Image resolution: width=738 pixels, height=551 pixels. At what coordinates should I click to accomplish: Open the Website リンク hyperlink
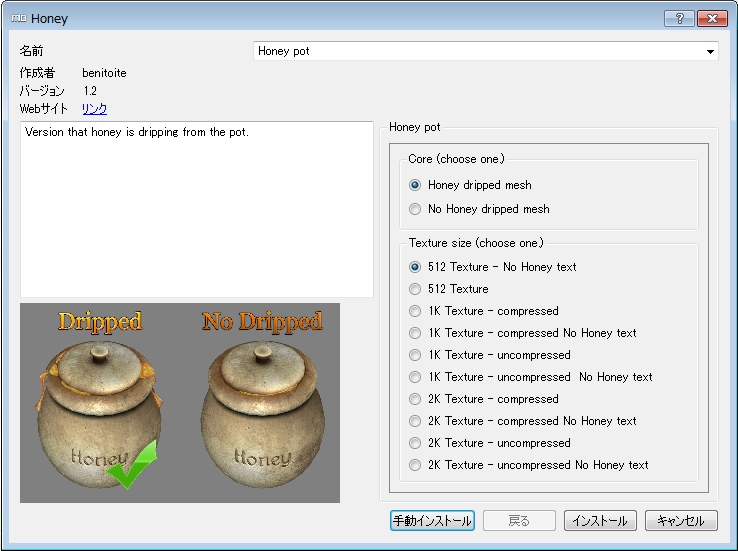point(94,109)
